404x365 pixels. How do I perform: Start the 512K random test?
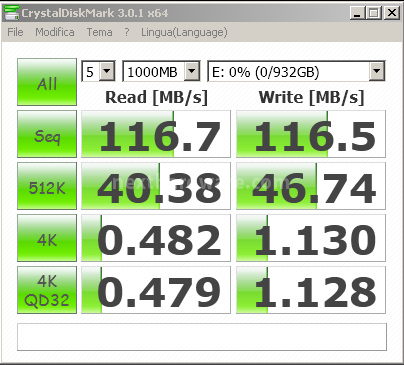click(x=47, y=186)
